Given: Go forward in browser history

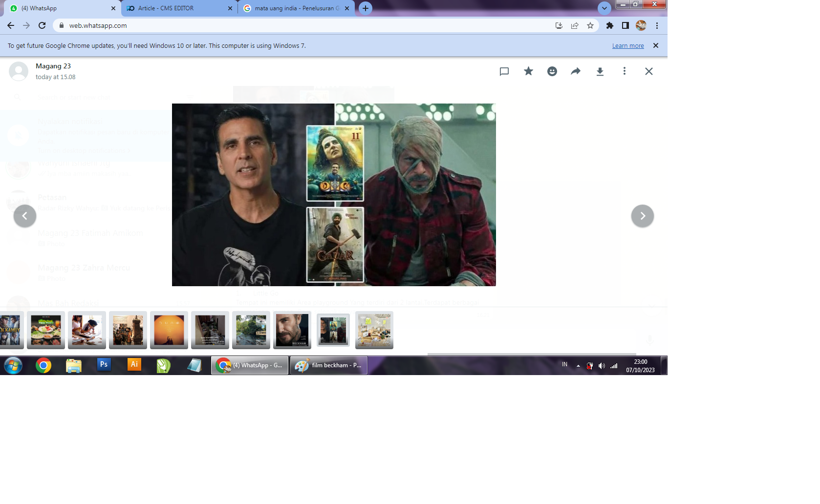Looking at the screenshot, I should click(26, 25).
